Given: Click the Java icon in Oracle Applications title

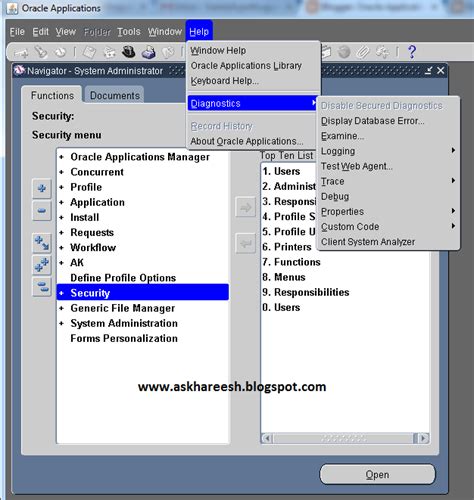Looking at the screenshot, I should 12,8.
